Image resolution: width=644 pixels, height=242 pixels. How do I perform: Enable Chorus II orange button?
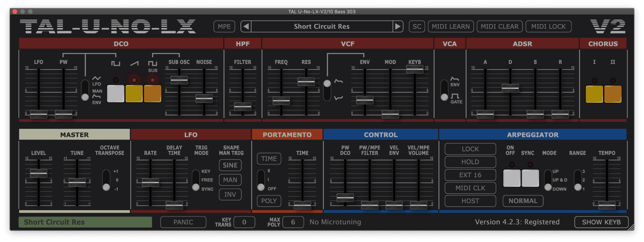pyautogui.click(x=613, y=94)
